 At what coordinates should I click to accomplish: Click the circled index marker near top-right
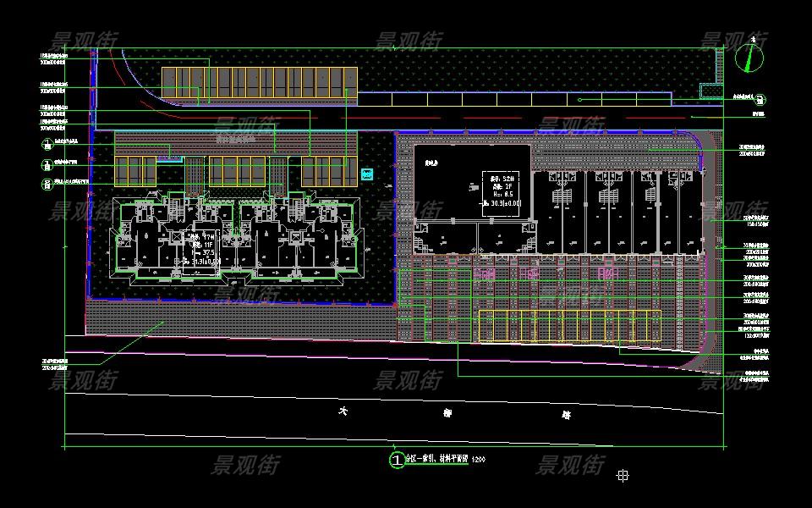coord(760,98)
